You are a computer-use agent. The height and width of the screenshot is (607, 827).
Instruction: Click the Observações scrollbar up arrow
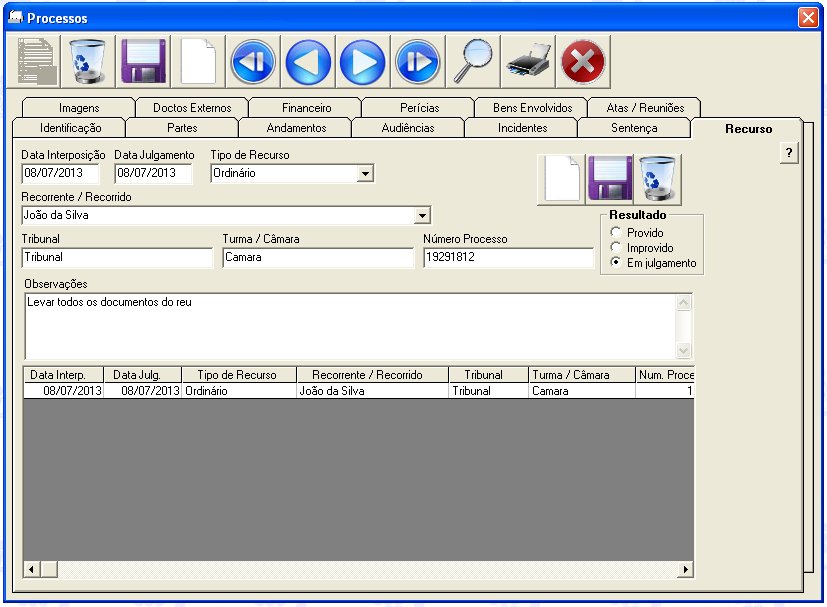(684, 303)
